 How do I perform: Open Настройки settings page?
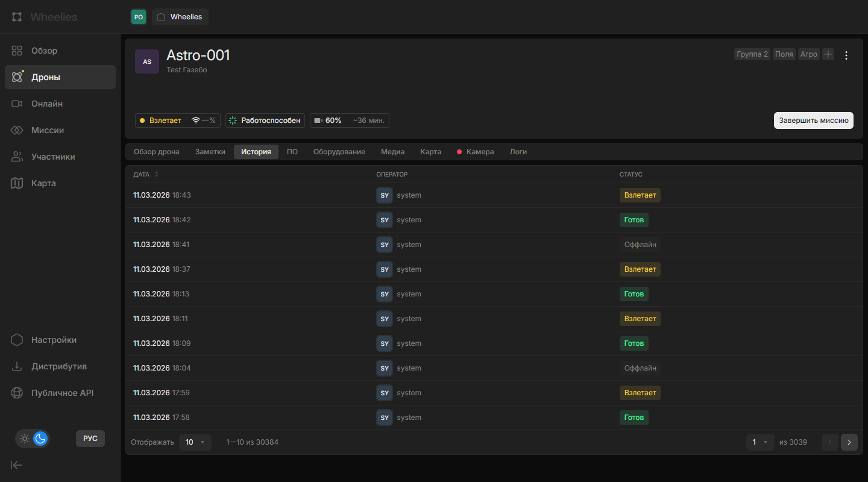[59, 340]
